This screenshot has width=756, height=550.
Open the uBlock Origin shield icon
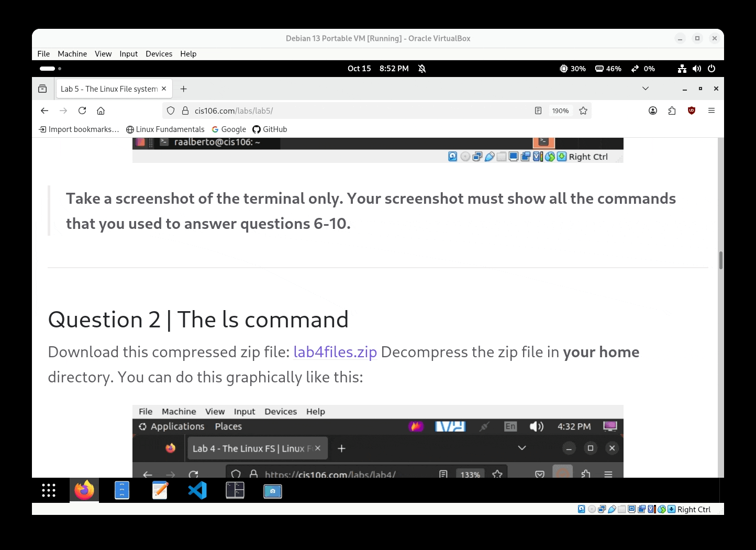click(692, 111)
